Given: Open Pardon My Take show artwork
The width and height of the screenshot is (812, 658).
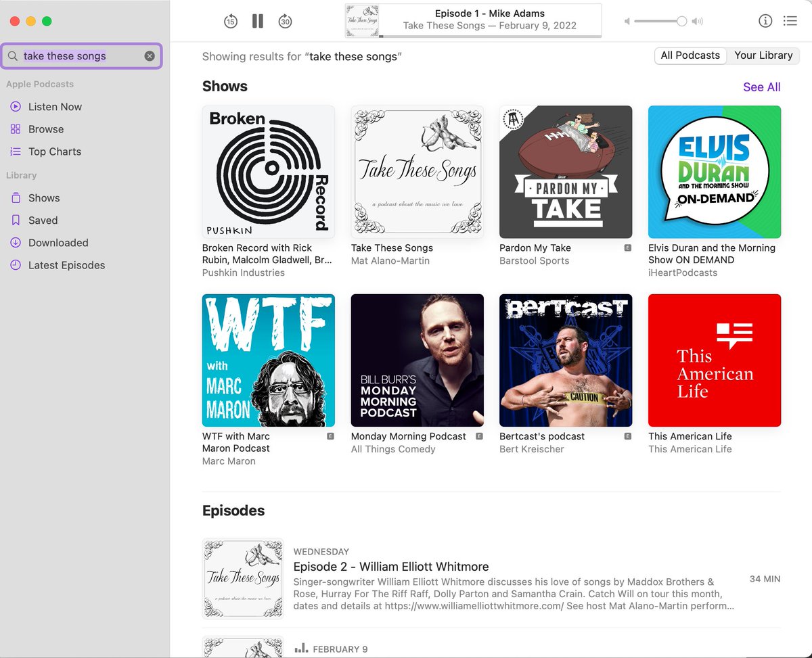Looking at the screenshot, I should click(x=566, y=172).
